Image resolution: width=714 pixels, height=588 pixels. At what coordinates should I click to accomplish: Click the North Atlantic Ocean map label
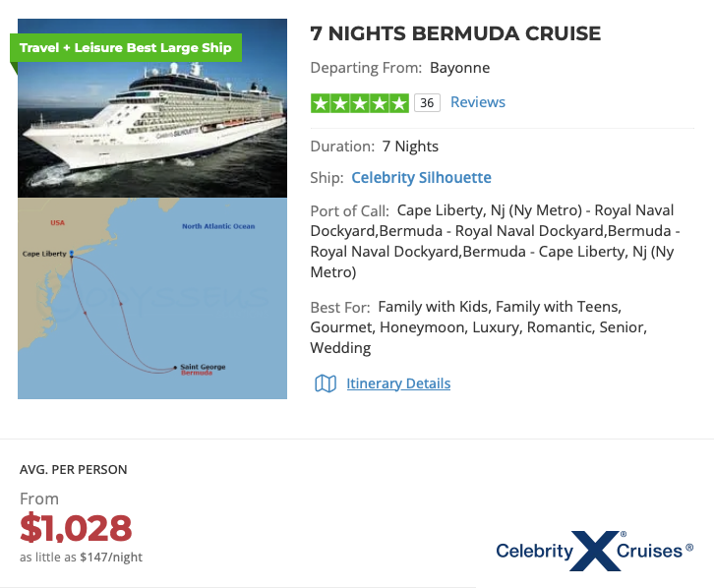pos(218,226)
